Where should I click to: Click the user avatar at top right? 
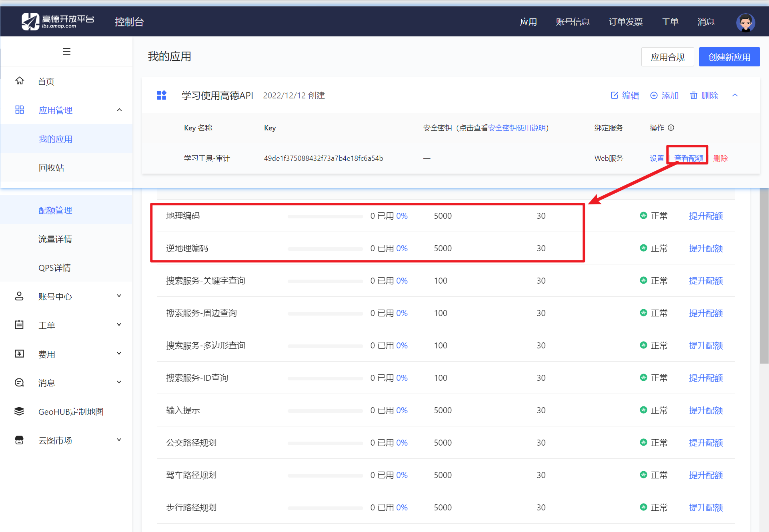tap(745, 22)
